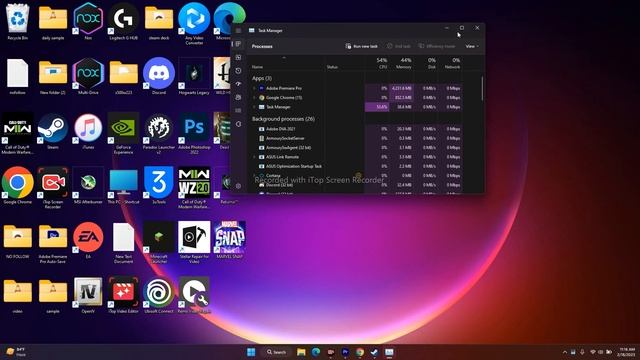Open Users page in Task Manager sidebar
Screen dimensions: 640x360
(238, 97)
